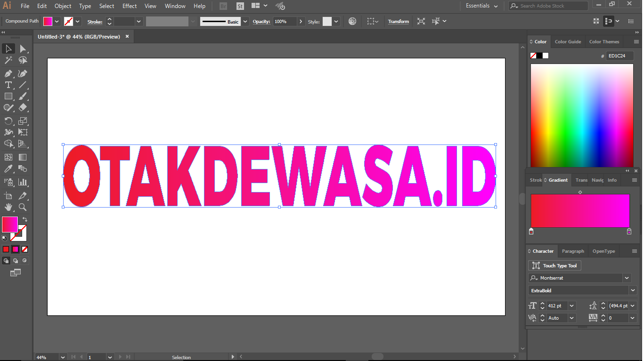
Task: Select the Perspective Grid tool
Action: pyautogui.click(x=23, y=144)
